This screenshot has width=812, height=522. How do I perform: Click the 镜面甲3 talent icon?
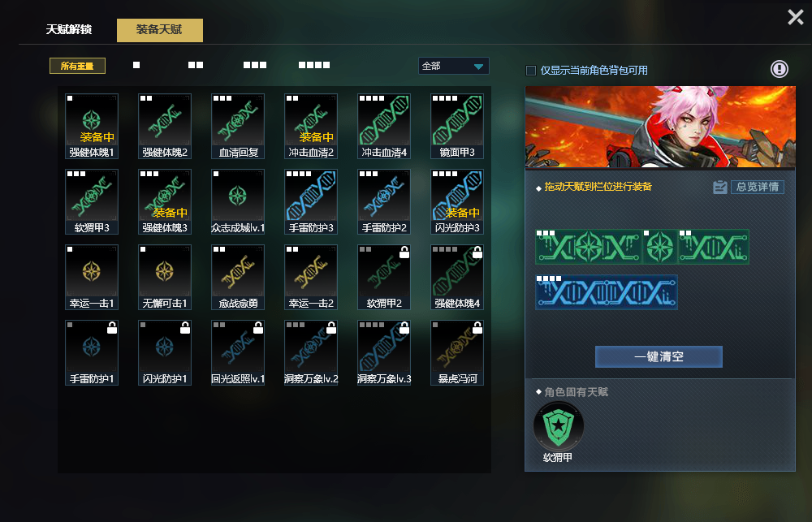(456, 126)
